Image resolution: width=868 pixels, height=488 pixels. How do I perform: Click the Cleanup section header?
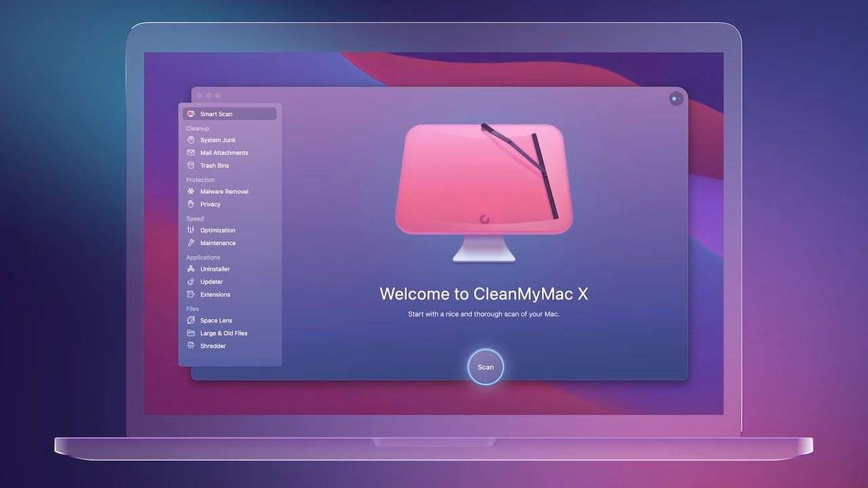click(x=197, y=128)
